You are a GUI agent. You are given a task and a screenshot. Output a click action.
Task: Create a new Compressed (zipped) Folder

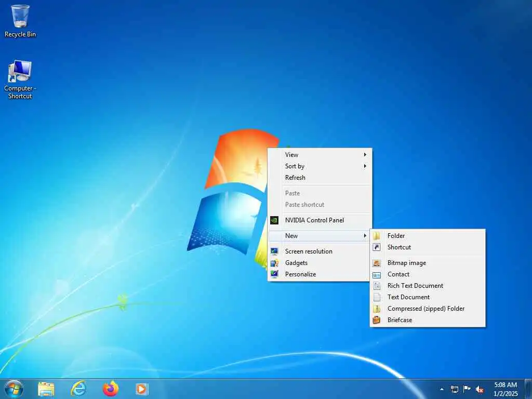[428, 309]
